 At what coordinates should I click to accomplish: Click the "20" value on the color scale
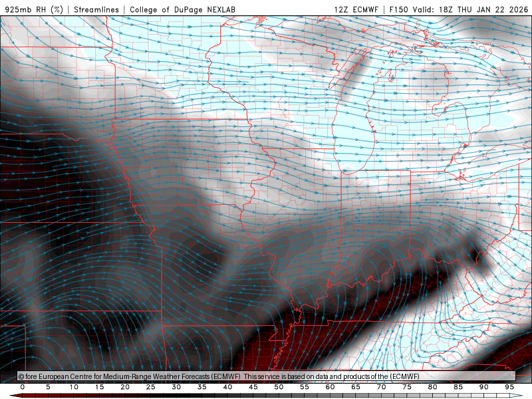tap(125, 387)
